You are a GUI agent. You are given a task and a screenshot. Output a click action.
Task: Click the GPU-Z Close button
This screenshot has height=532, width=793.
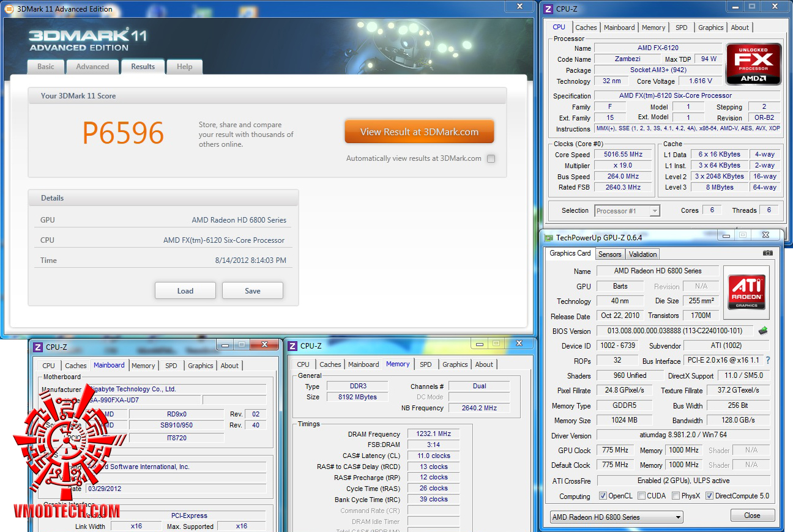click(752, 515)
